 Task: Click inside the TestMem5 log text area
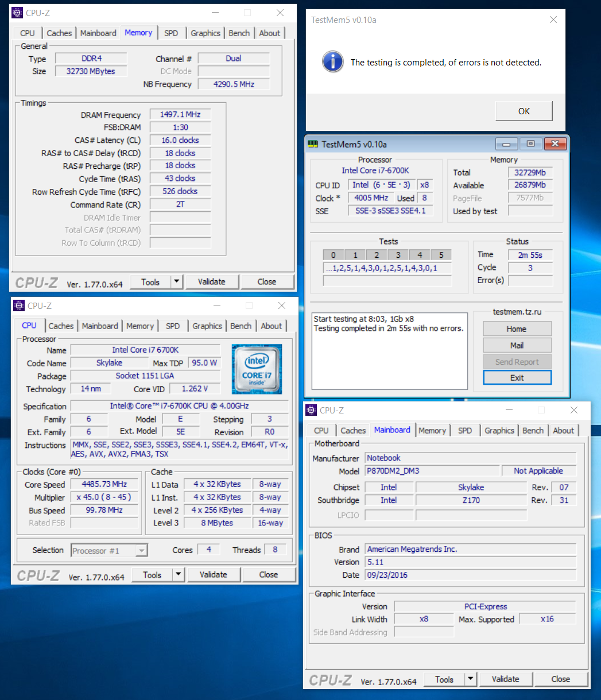(x=390, y=351)
